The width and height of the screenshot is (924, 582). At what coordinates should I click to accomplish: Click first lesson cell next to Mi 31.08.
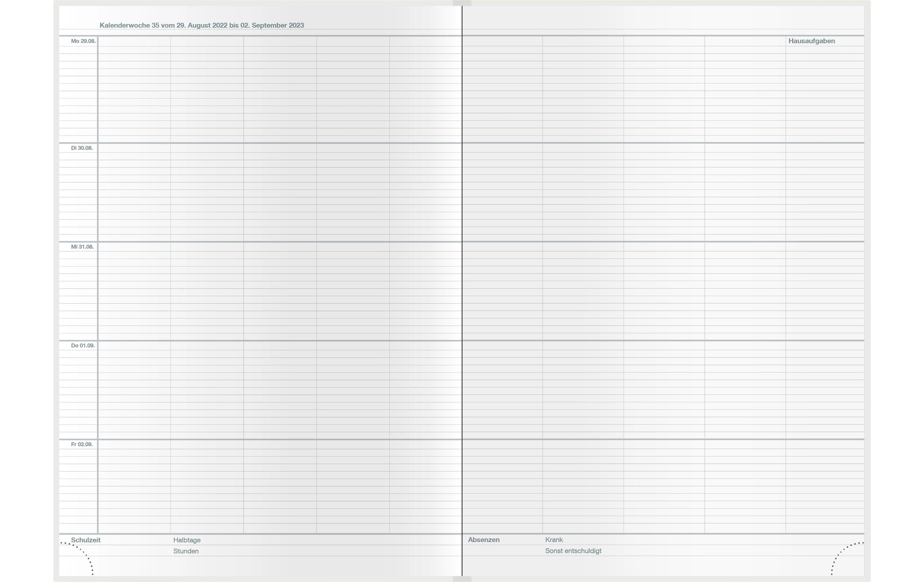click(134, 247)
